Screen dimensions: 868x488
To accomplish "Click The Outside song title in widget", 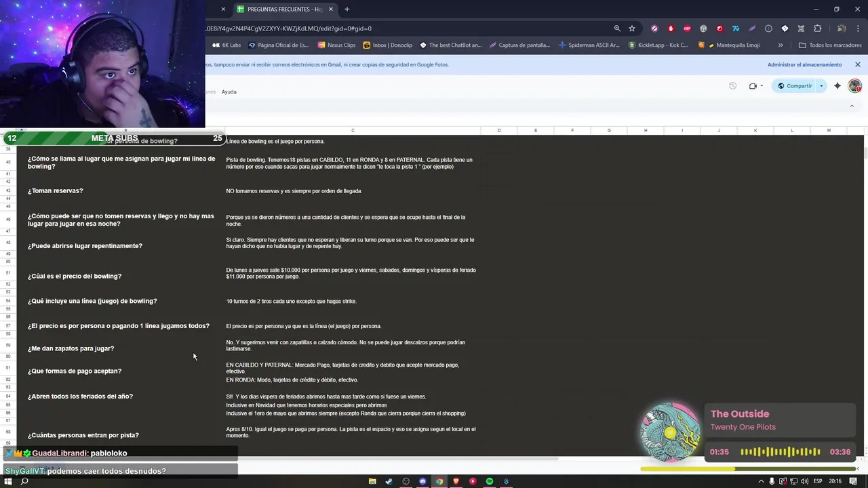I will pyautogui.click(x=740, y=414).
